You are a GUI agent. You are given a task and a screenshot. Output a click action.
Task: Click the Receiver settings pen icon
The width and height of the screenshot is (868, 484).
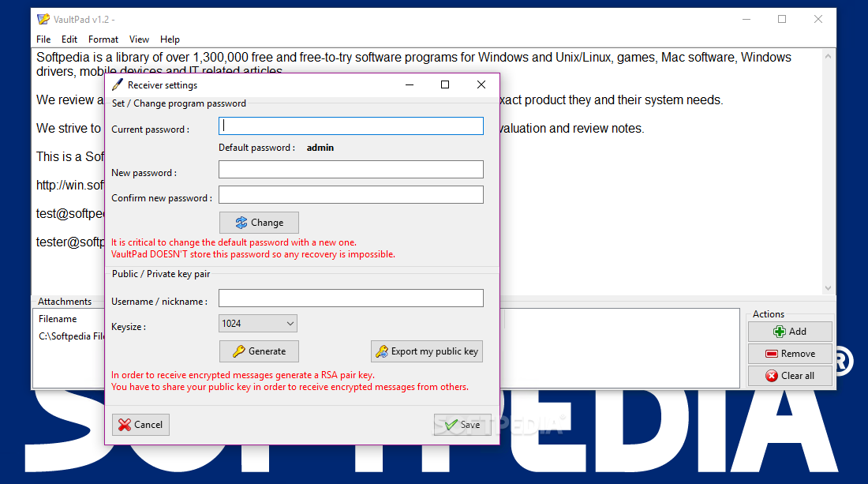pyautogui.click(x=118, y=84)
